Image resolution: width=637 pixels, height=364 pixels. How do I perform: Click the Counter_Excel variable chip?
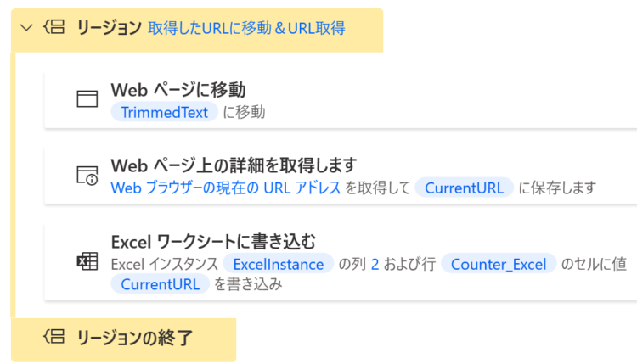click(499, 264)
